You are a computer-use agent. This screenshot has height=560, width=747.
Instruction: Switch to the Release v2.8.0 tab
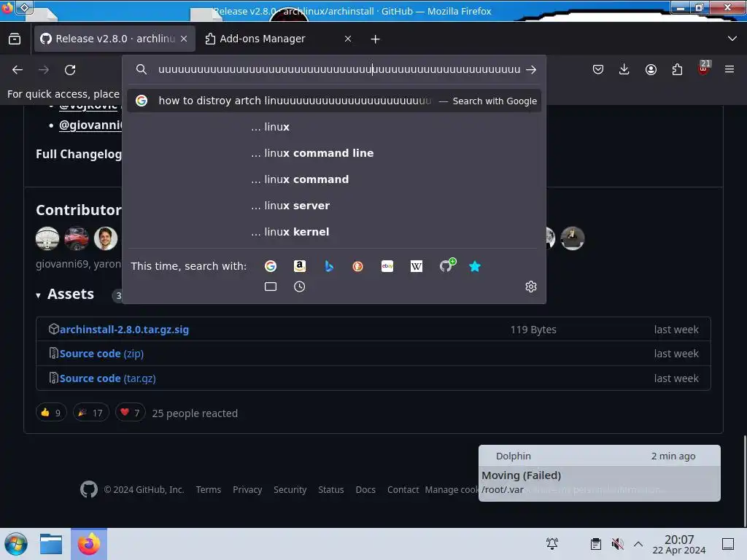115,39
